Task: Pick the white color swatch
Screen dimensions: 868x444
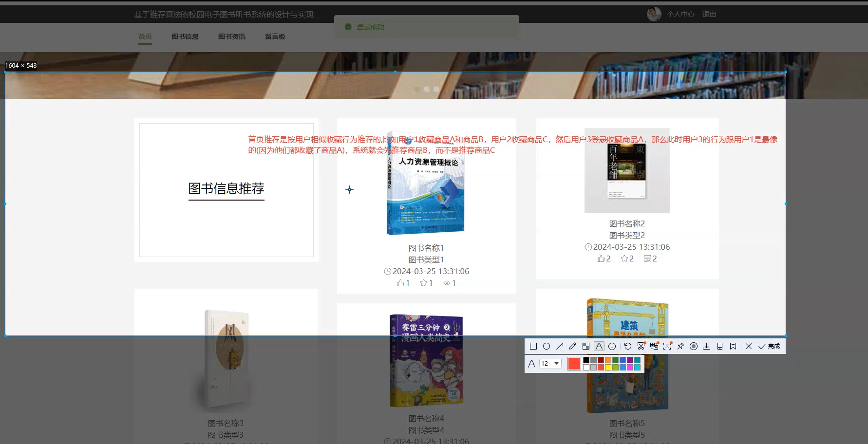Action: point(586,367)
